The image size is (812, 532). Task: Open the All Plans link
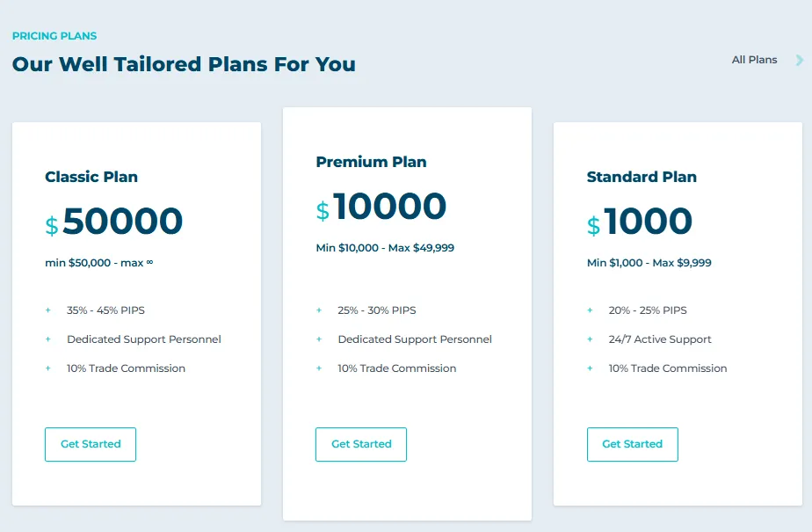pyautogui.click(x=754, y=60)
